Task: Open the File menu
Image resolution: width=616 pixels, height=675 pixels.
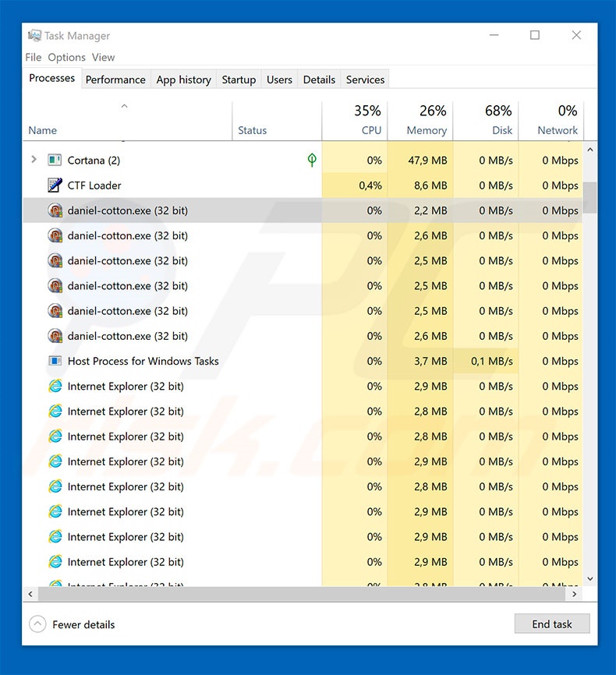Action: pyautogui.click(x=34, y=57)
